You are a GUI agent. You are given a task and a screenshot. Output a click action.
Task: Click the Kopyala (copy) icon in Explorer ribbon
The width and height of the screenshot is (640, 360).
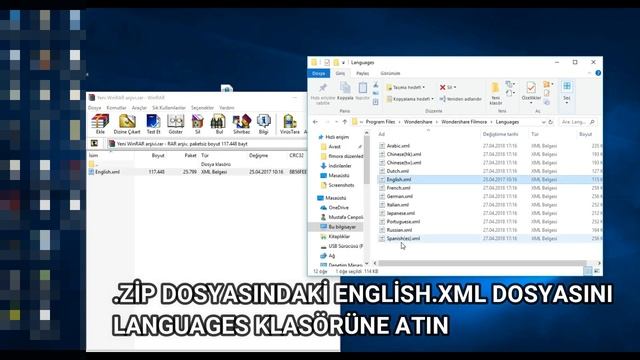pyautogui.click(x=345, y=92)
